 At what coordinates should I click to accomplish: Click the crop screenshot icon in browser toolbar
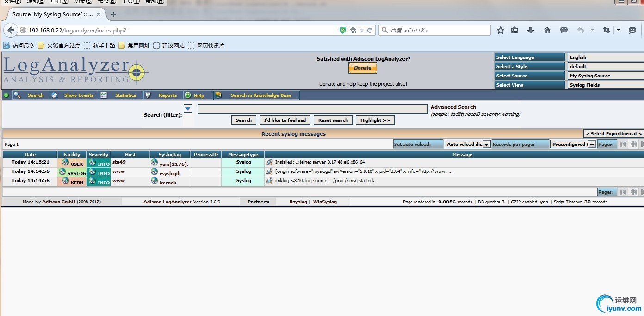pyautogui.click(x=607, y=30)
